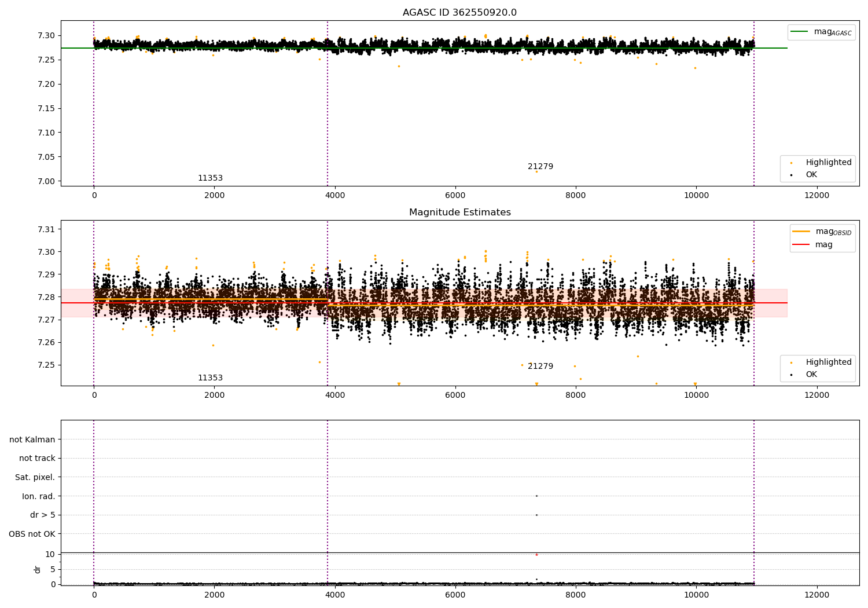The width and height of the screenshot is (868, 608).
Task: Click the orange outlier point below 21279 top plot
Action: tap(536, 171)
